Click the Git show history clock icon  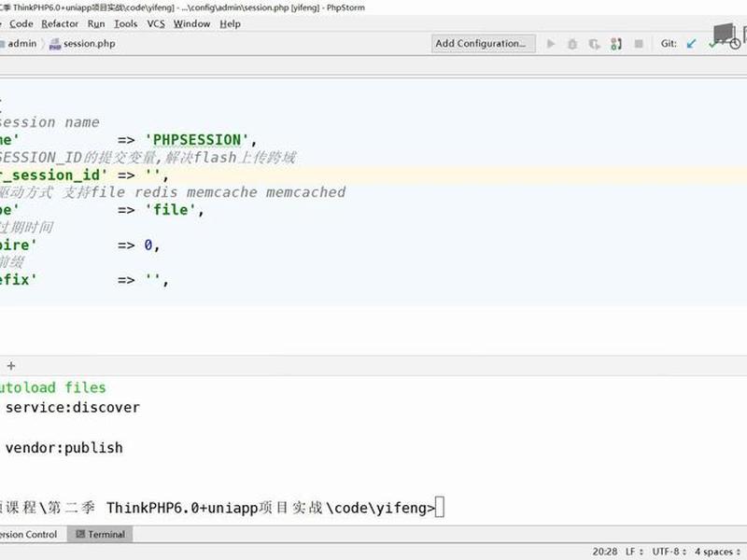click(x=735, y=44)
